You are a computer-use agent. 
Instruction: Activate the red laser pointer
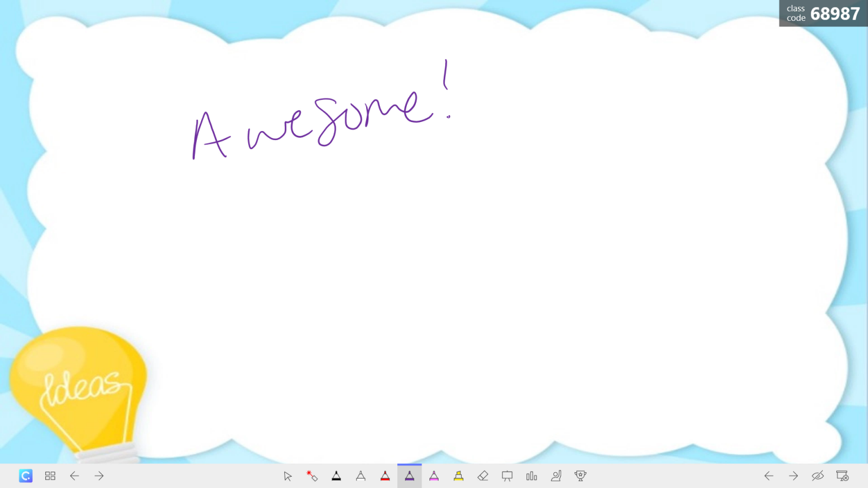click(312, 476)
